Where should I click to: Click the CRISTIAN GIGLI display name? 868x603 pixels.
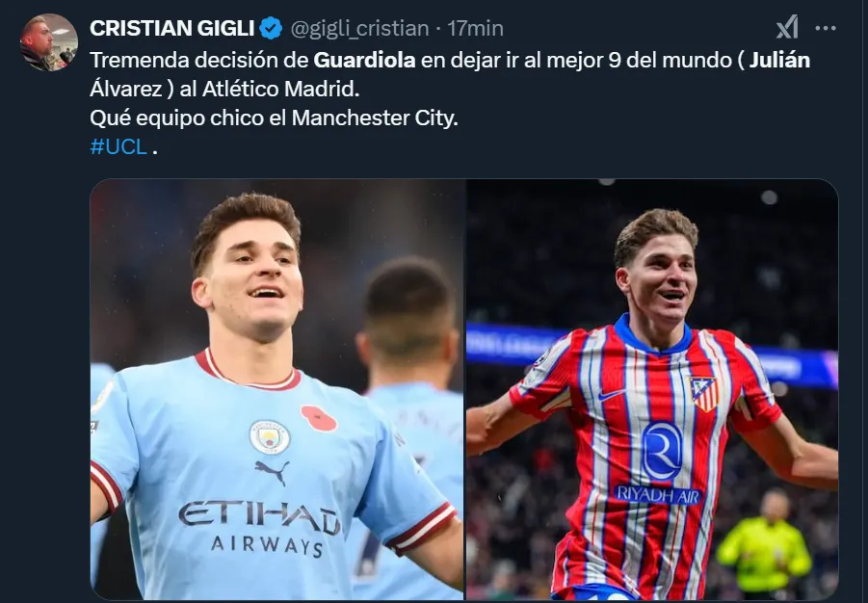click(171, 28)
